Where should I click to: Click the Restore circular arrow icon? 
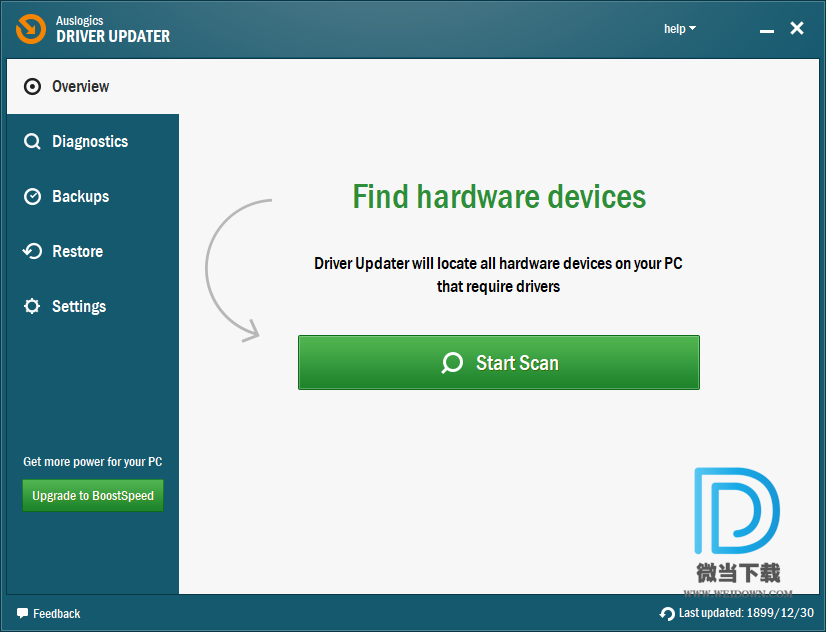tap(32, 251)
